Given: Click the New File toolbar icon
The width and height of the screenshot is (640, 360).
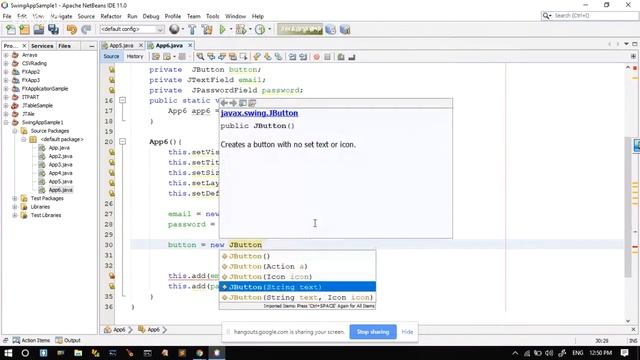Looking at the screenshot, I should (11, 29).
